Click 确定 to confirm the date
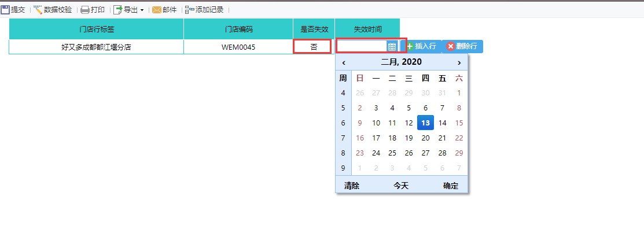Screen dimensions: 644x244 click(x=451, y=186)
